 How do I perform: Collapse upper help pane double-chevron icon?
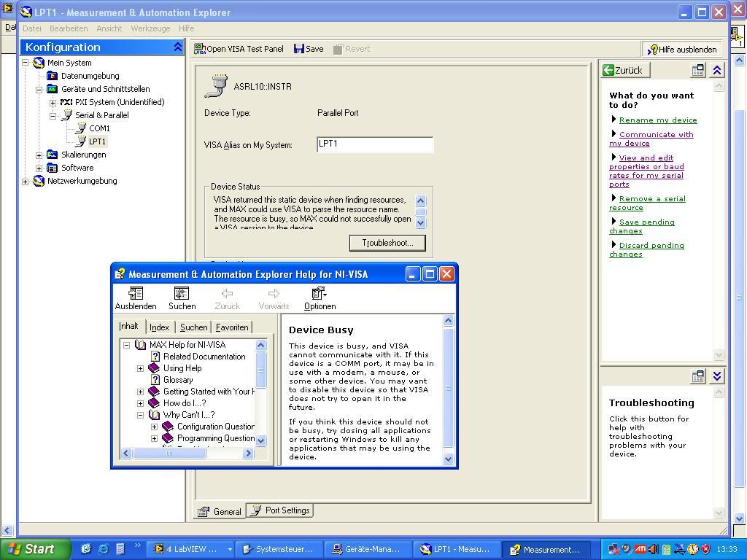tap(717, 71)
